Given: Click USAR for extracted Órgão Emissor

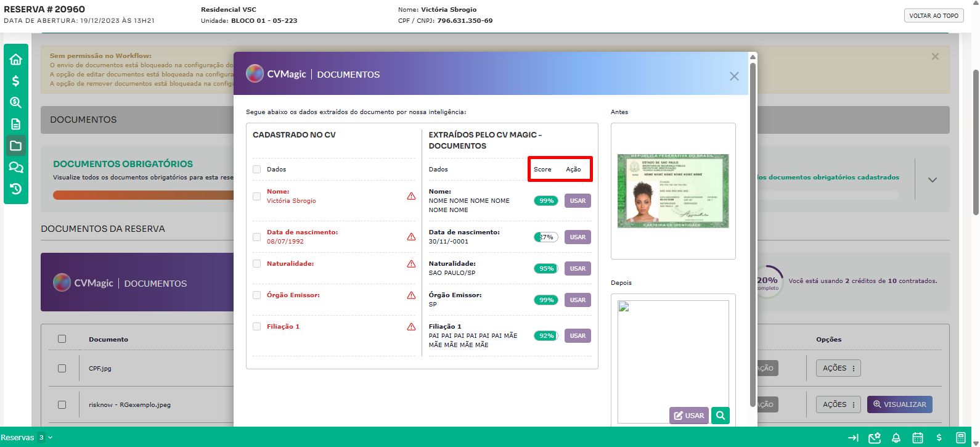Looking at the screenshot, I should pos(578,300).
